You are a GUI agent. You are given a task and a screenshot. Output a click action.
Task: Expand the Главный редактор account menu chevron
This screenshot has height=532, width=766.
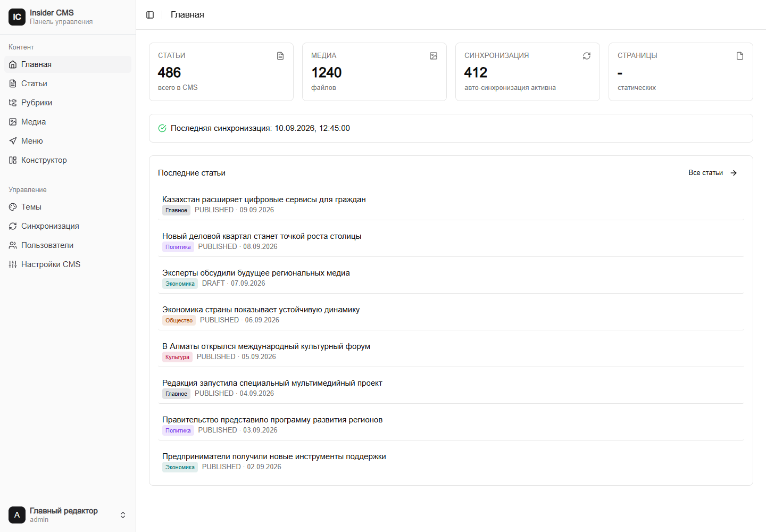(x=123, y=515)
